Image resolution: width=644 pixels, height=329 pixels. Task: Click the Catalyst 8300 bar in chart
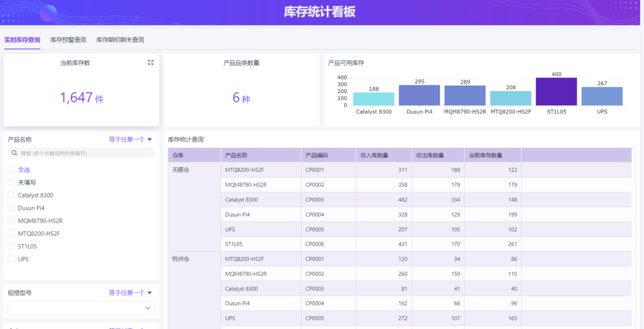(374, 99)
